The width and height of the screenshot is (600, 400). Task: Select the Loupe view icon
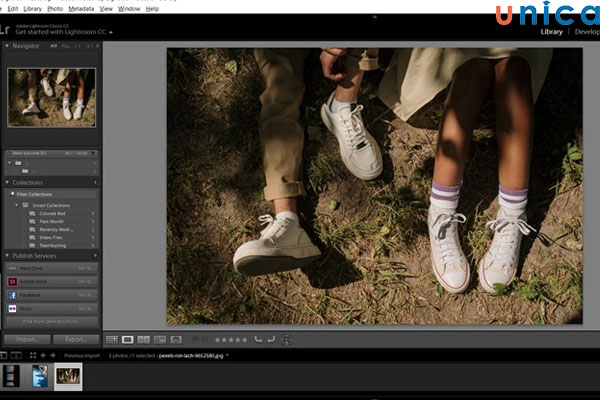tap(128, 340)
